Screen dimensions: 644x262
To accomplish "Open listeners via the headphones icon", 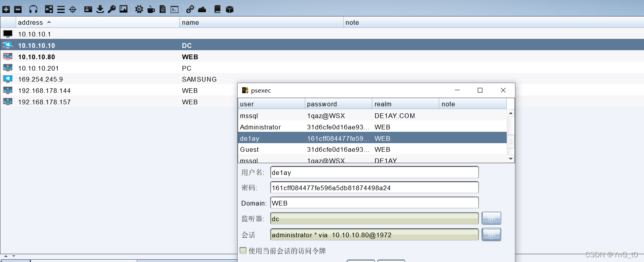I will (x=33, y=9).
